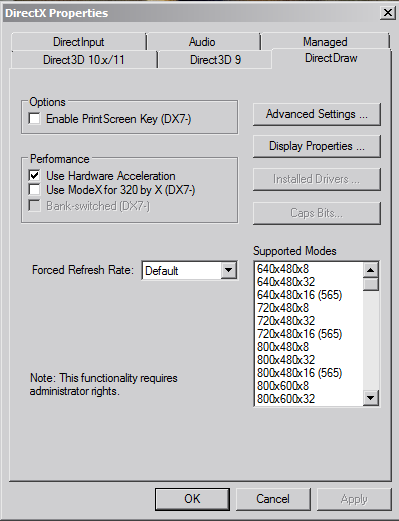
Task: Select 640x480x8 in Supported Modes
Action: pyautogui.click(x=309, y=269)
